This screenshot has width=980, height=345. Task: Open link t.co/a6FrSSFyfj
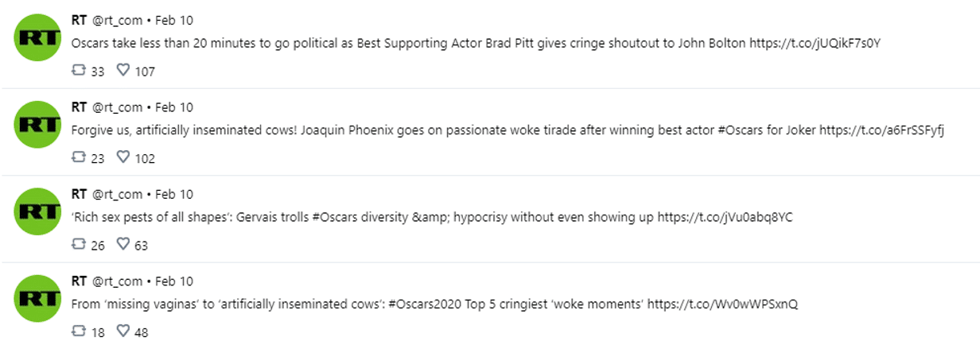(x=881, y=130)
